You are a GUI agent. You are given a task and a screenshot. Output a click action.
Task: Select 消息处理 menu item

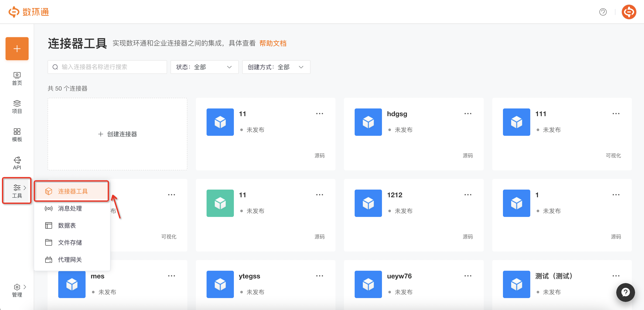(71, 208)
